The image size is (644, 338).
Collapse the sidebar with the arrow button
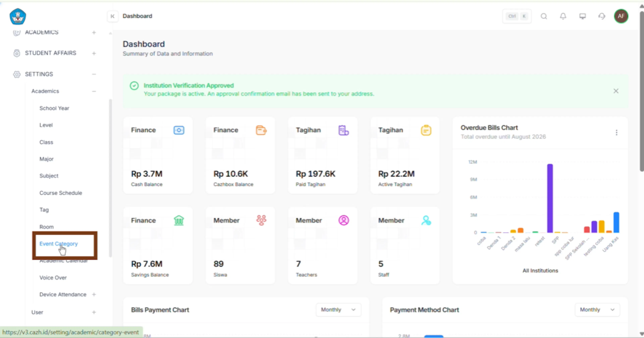click(113, 16)
